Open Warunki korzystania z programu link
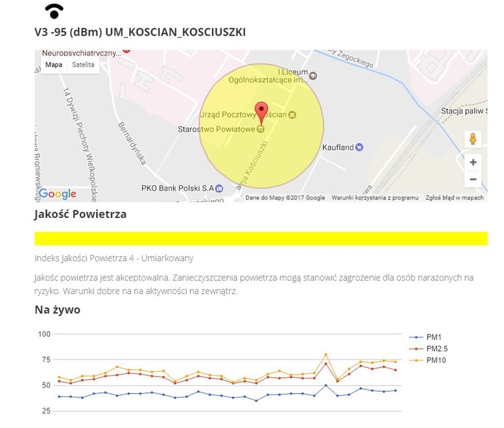 (x=374, y=198)
